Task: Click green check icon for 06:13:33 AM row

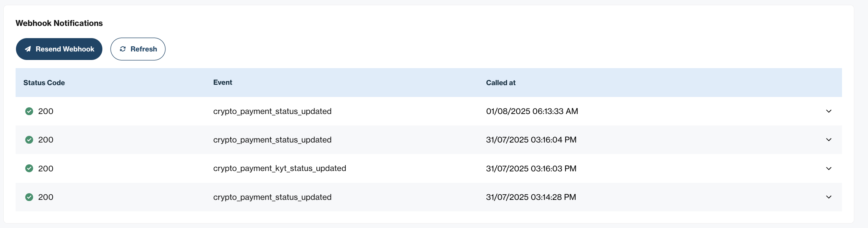Action: (x=29, y=111)
